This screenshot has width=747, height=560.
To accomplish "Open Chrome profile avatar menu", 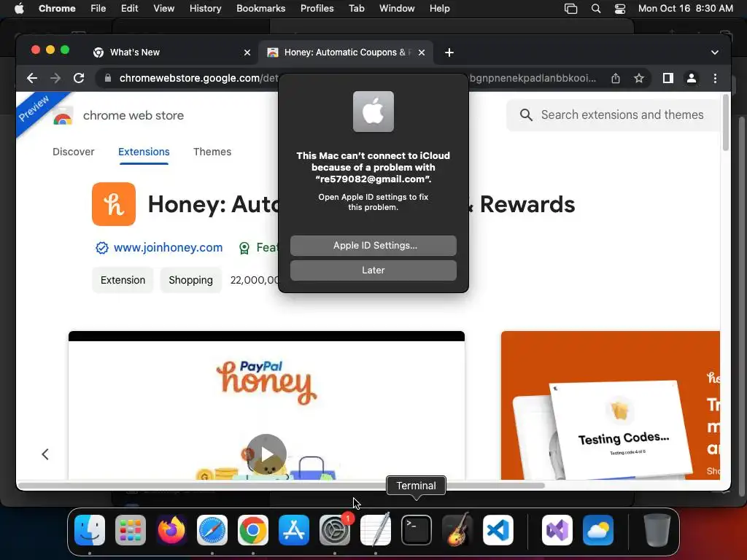I will point(692,78).
